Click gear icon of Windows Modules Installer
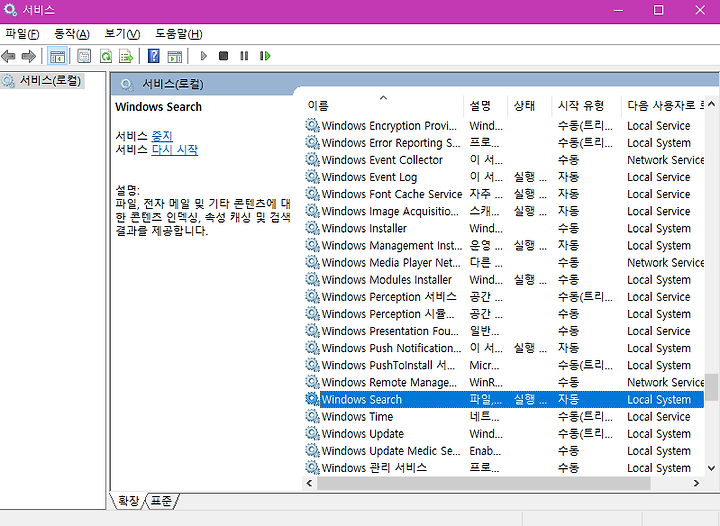720x526 pixels. [312, 280]
